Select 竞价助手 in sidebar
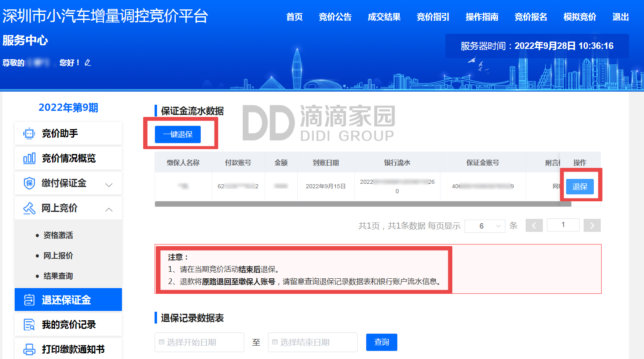The width and height of the screenshot is (644, 359). point(68,133)
